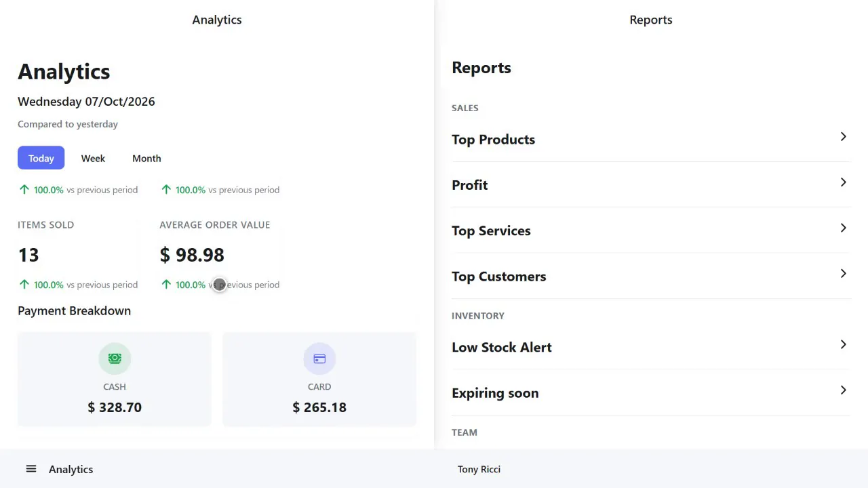Click the INVENTORY section label
The height and width of the screenshot is (488, 868).
[478, 316]
